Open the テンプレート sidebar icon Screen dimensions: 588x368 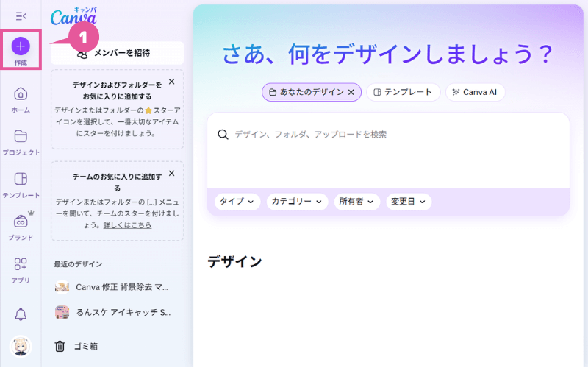click(21, 180)
